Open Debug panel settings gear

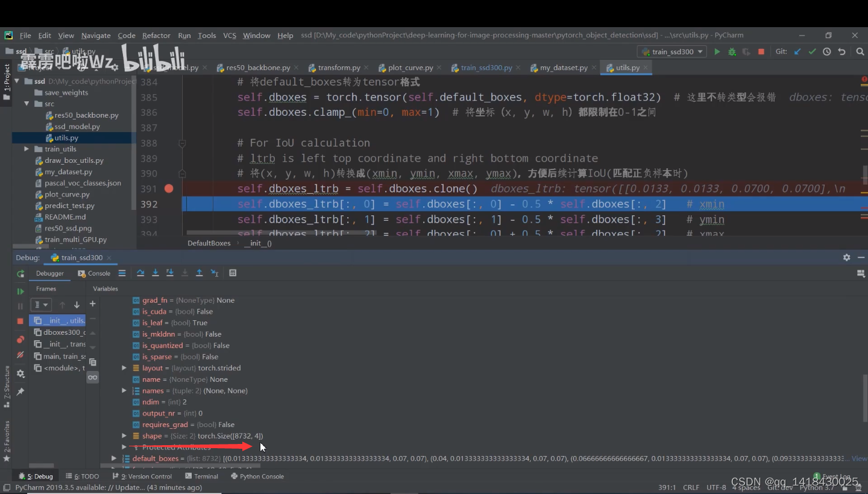846,258
